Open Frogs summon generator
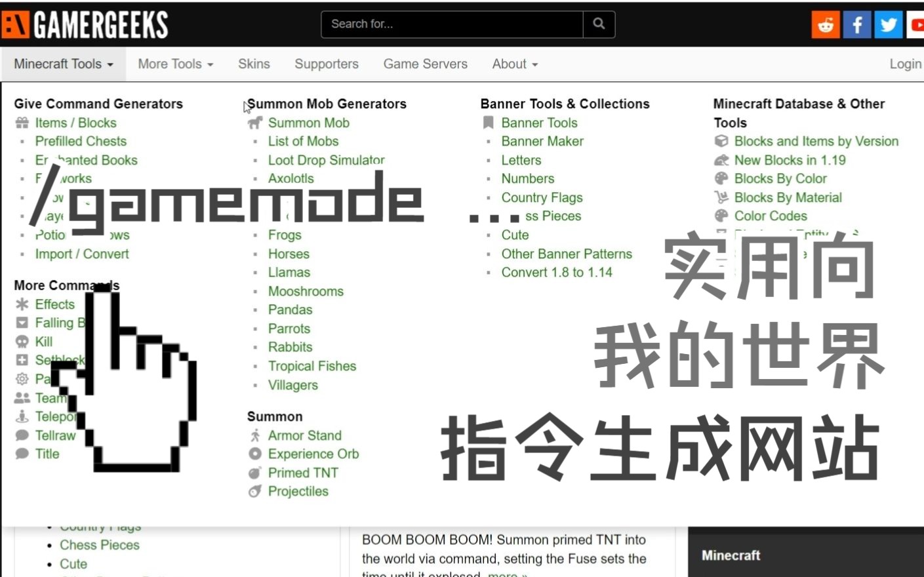 (285, 235)
